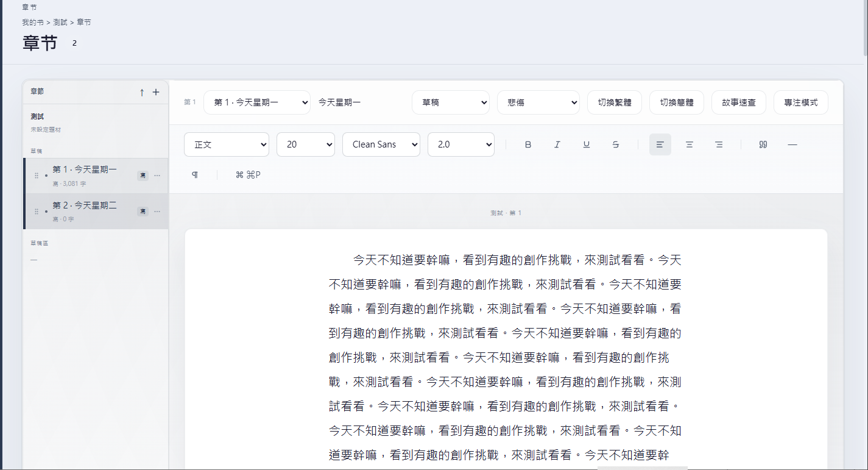The width and height of the screenshot is (868, 470).
Task: Open more options for 第 2 · 今天星期二
Action: pos(157,211)
